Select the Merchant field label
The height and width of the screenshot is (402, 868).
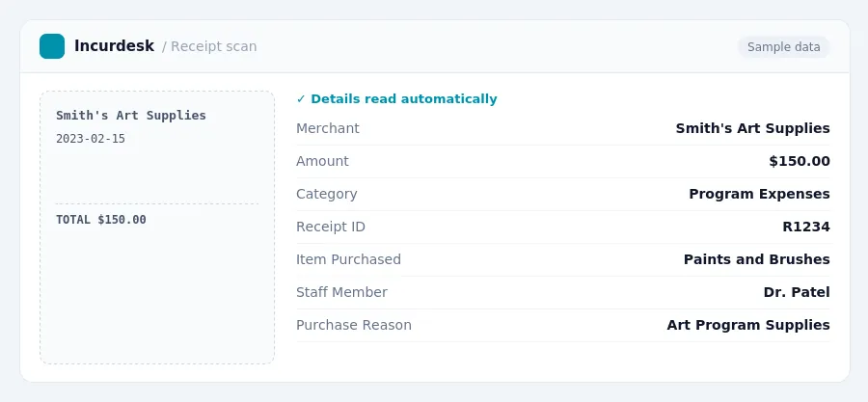[x=328, y=128]
